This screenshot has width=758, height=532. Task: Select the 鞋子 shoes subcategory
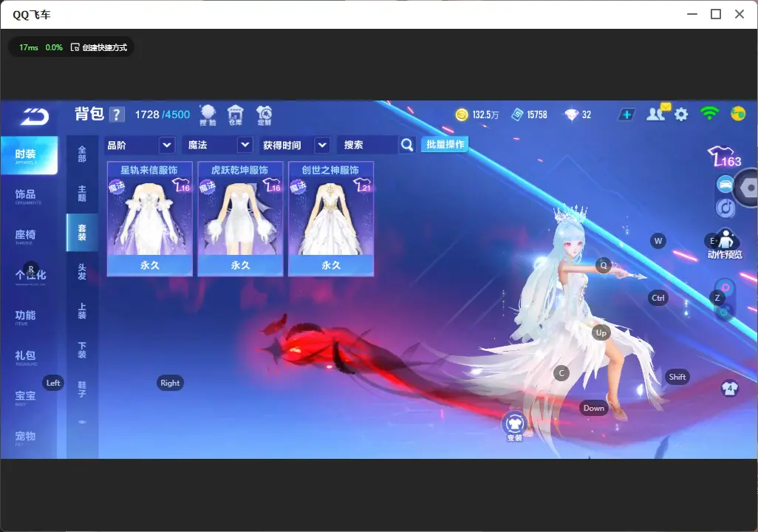(x=82, y=389)
